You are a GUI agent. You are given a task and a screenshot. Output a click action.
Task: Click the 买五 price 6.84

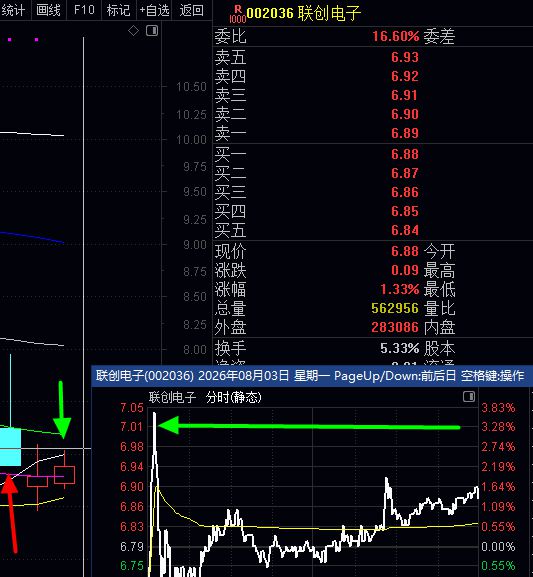[405, 230]
